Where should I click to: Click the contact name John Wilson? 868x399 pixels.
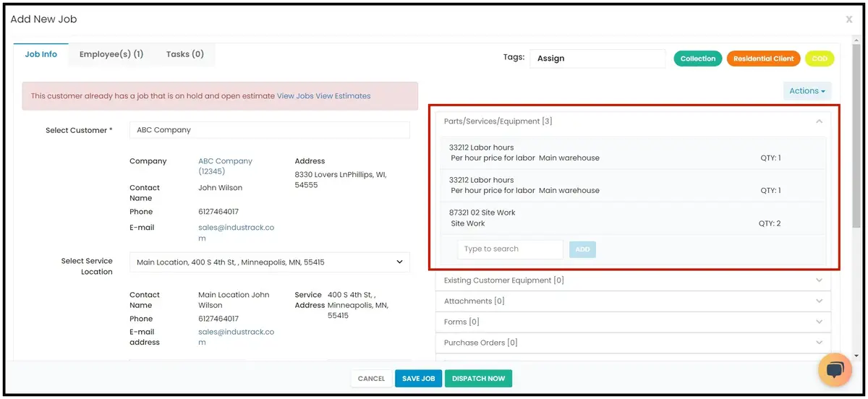(221, 187)
